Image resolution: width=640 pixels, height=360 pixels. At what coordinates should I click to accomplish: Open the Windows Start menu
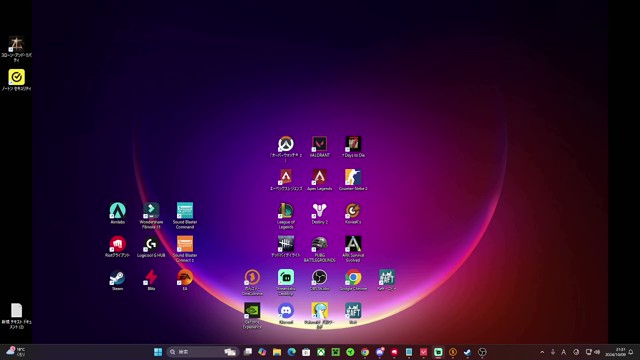[x=158, y=352]
